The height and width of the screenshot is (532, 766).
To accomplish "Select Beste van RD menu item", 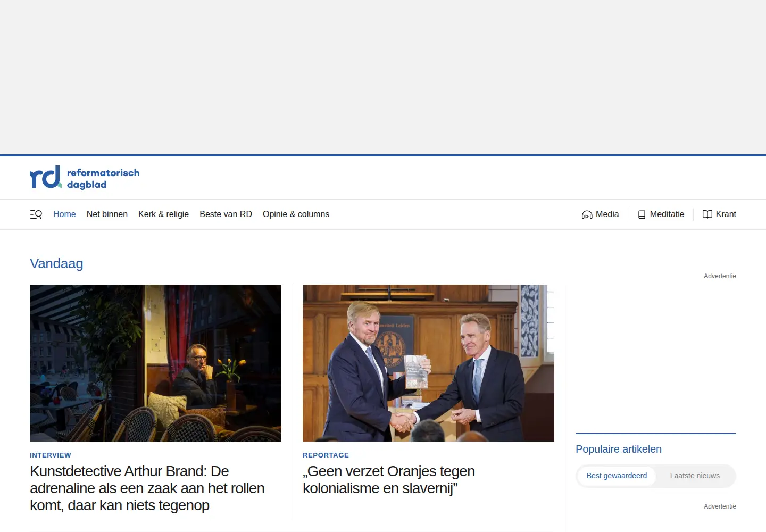I will tap(226, 214).
